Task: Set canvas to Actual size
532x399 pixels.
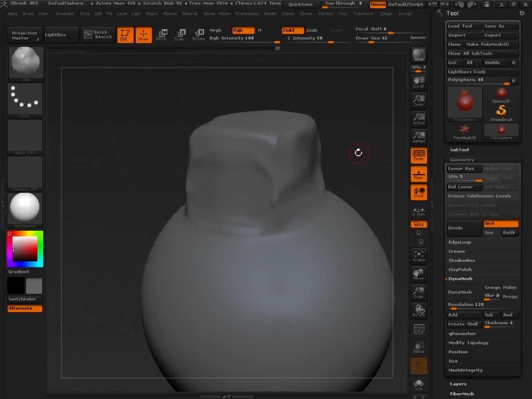Action: tap(419, 118)
